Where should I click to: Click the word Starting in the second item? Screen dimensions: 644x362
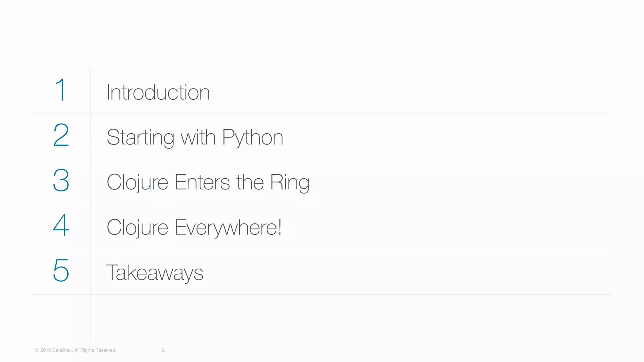pos(140,137)
